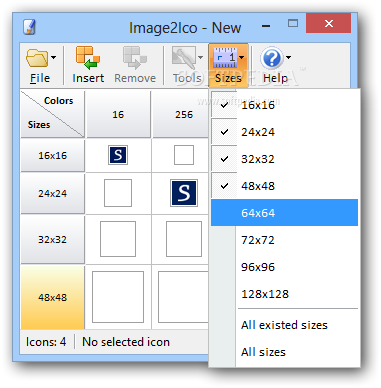
Task: Click the Image2Ico app icon in title bar
Action: point(29,27)
